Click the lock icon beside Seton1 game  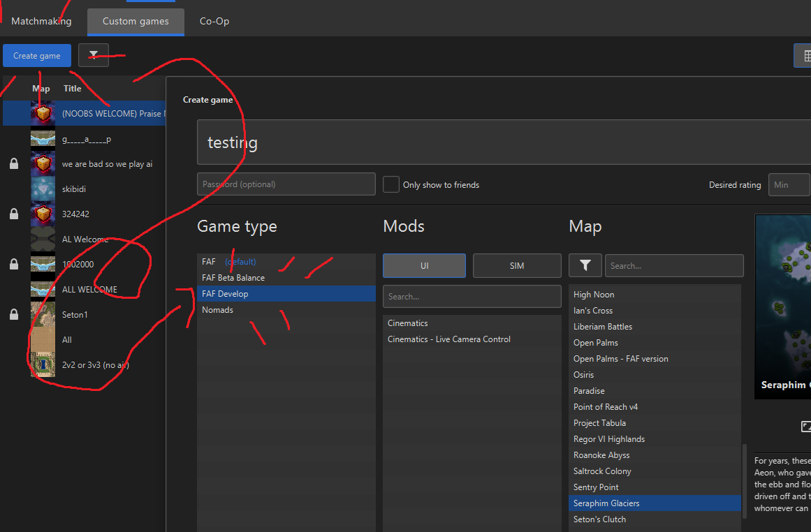click(14, 314)
